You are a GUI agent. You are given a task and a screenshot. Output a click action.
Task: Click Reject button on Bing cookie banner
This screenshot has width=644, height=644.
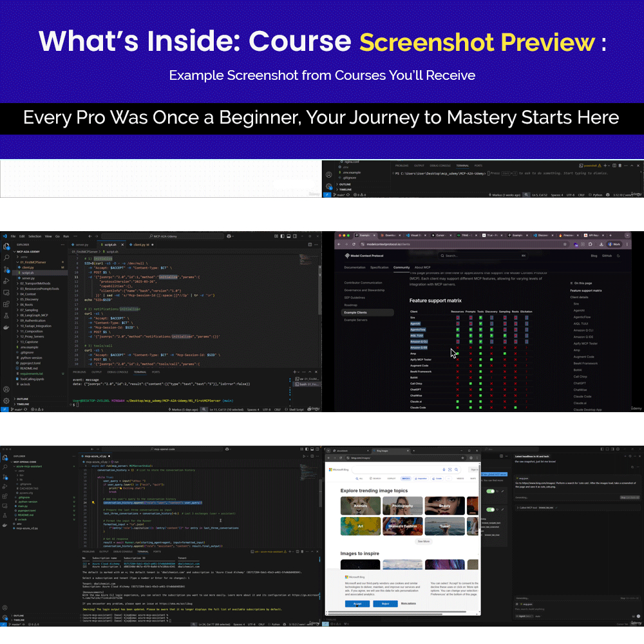tap(385, 604)
